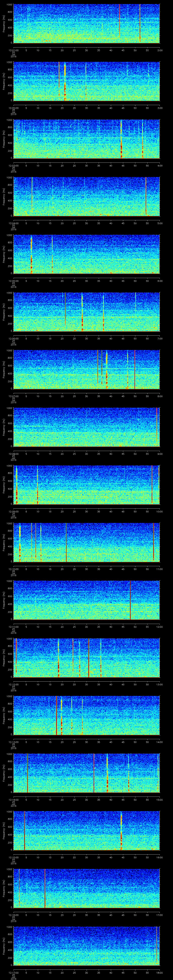173x980 pixels.
Task: Click the "13:00" end time label
Action: 159,684
